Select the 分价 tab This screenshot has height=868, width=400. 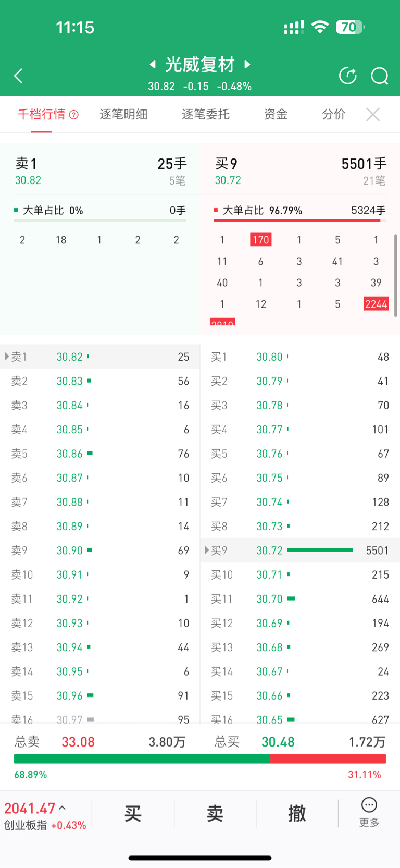tap(334, 114)
